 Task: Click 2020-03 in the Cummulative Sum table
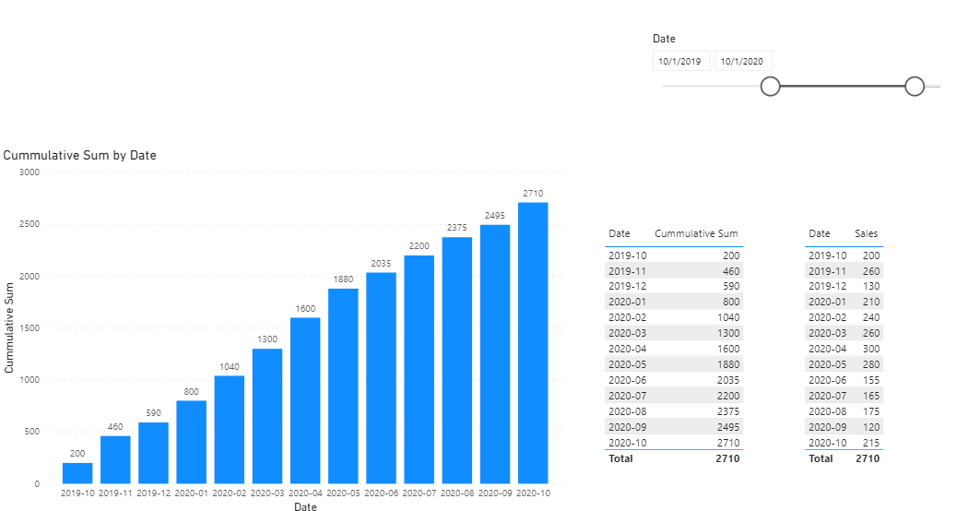coord(628,333)
